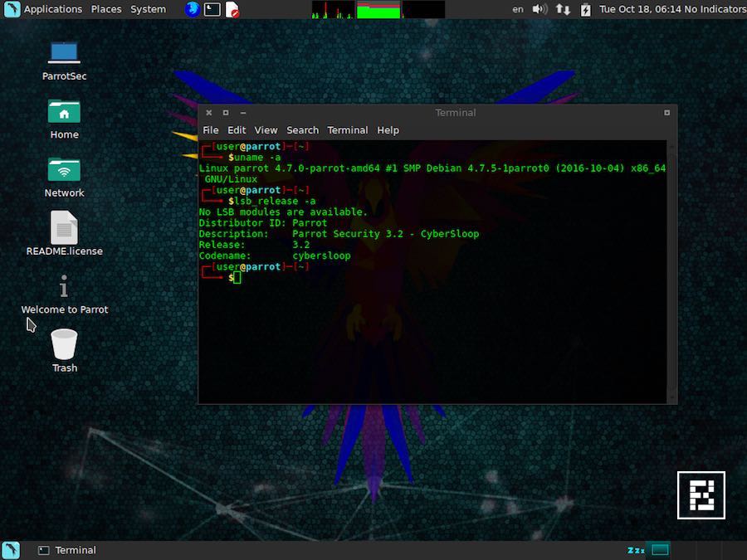Click the volume speaker icon
The image size is (747, 560).
point(539,9)
